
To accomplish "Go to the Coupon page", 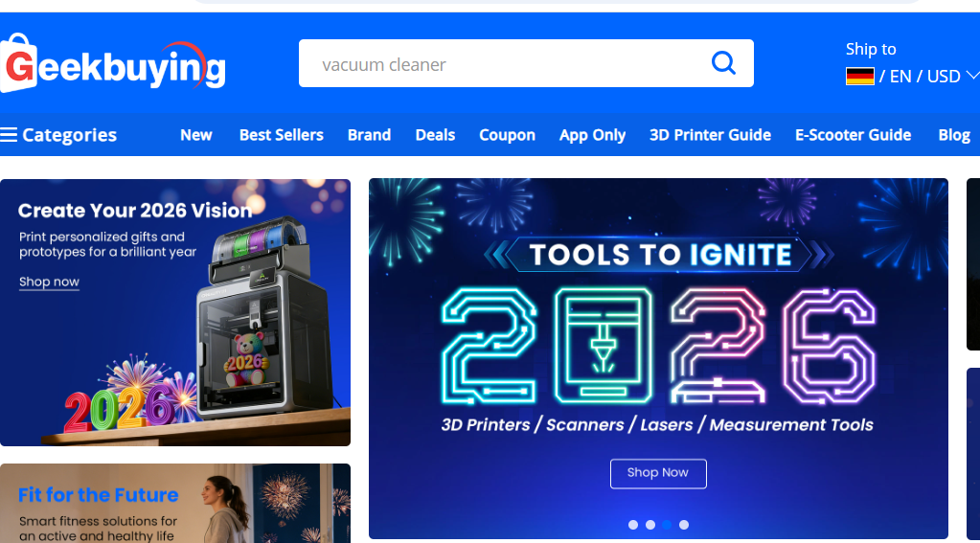I will coord(507,135).
